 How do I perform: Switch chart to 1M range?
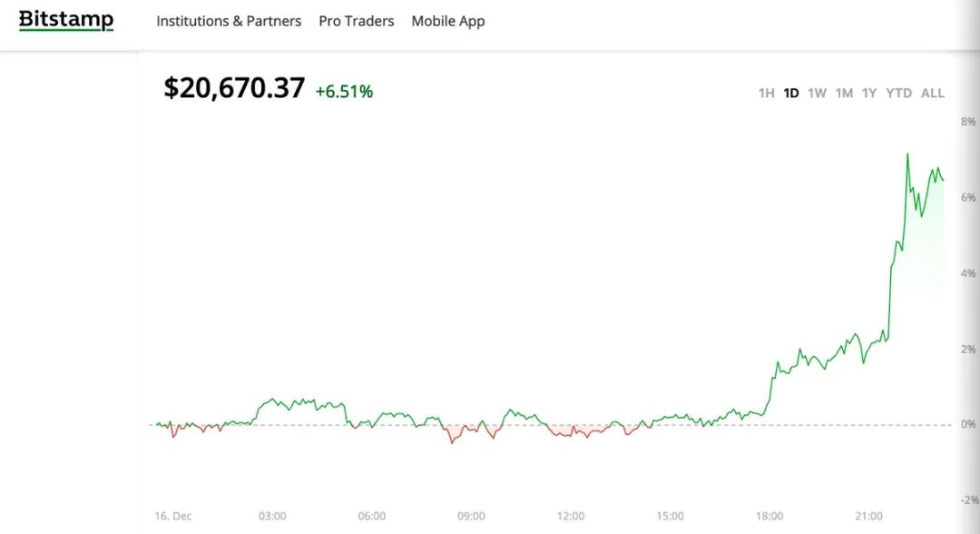(844, 93)
